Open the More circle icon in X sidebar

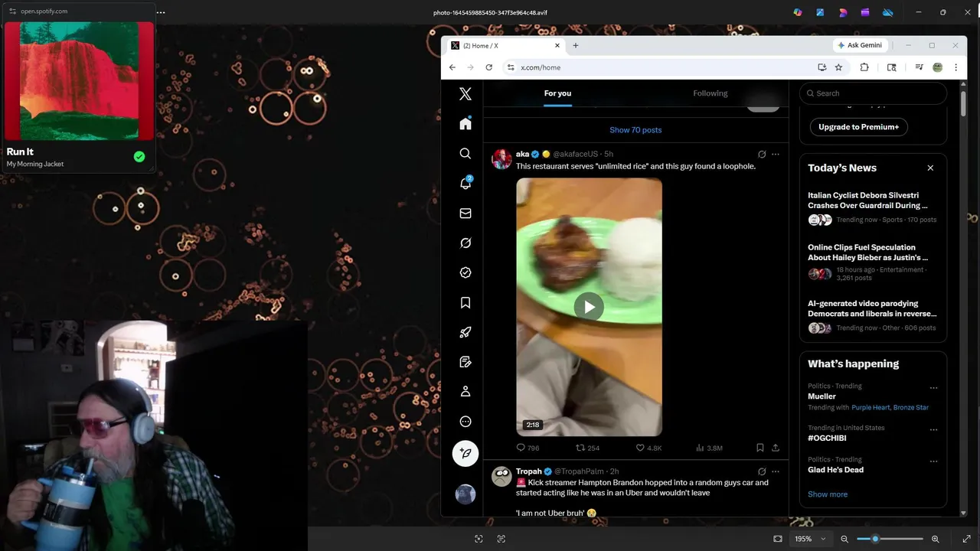[x=465, y=422]
